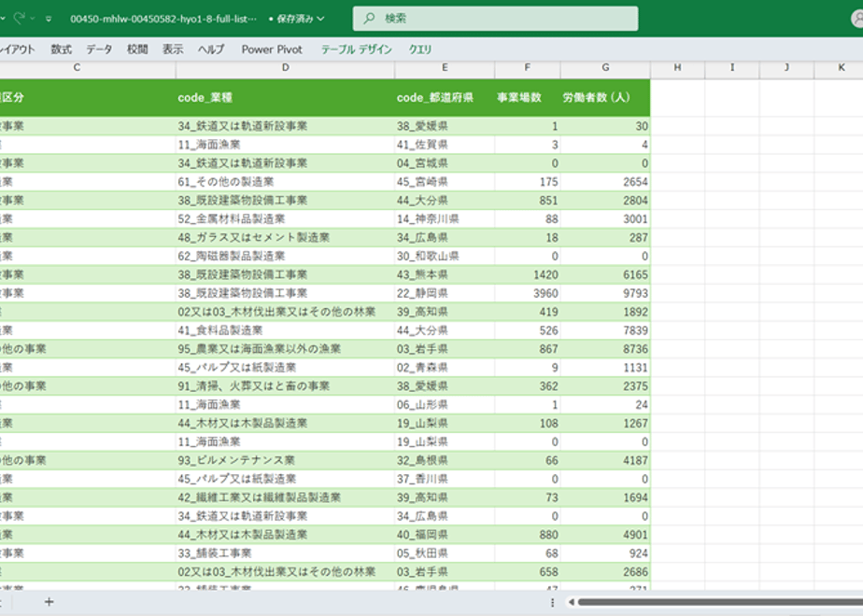Click the cell 40_福岡県

click(445, 535)
